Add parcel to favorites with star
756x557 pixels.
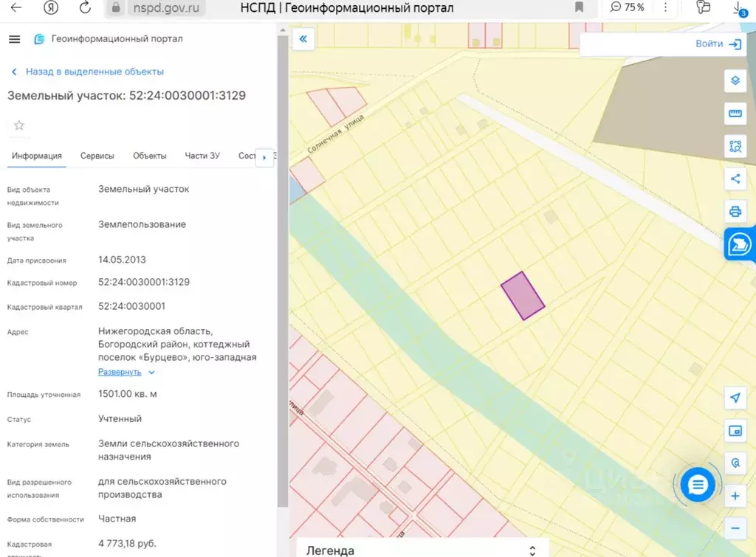(19, 125)
